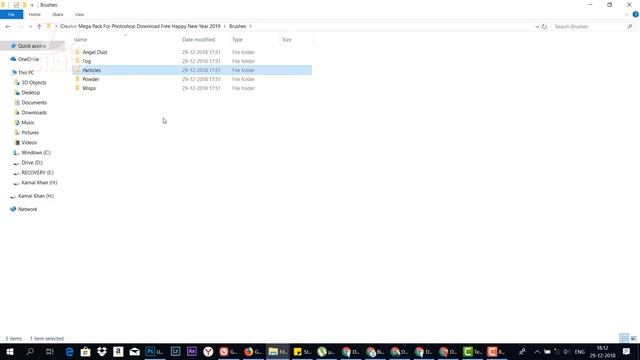
Task: Open the address bar history dropdown
Action: 537,27
